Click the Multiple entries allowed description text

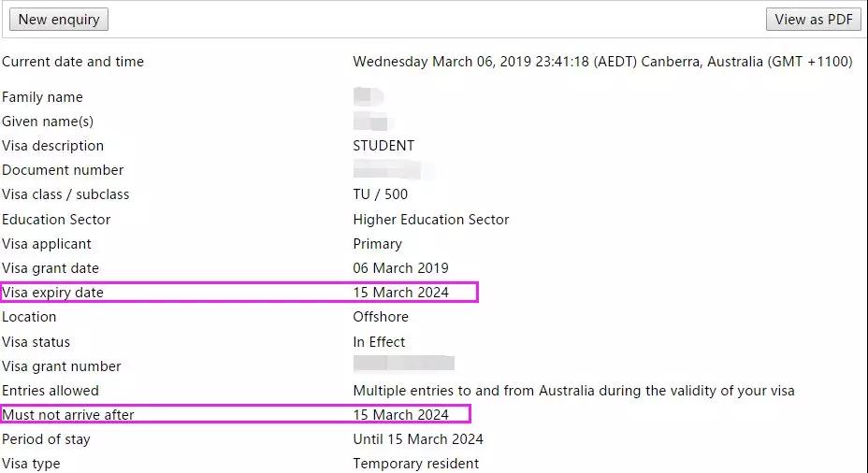tap(572, 391)
